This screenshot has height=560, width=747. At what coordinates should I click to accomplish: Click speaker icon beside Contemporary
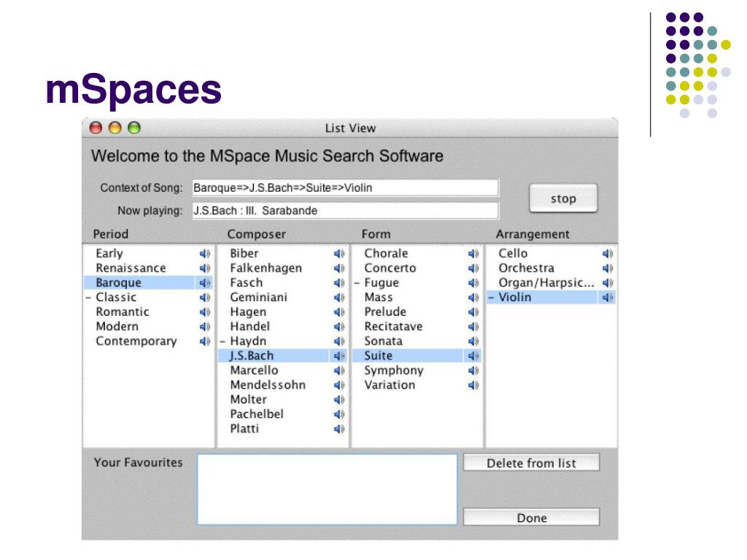(205, 341)
